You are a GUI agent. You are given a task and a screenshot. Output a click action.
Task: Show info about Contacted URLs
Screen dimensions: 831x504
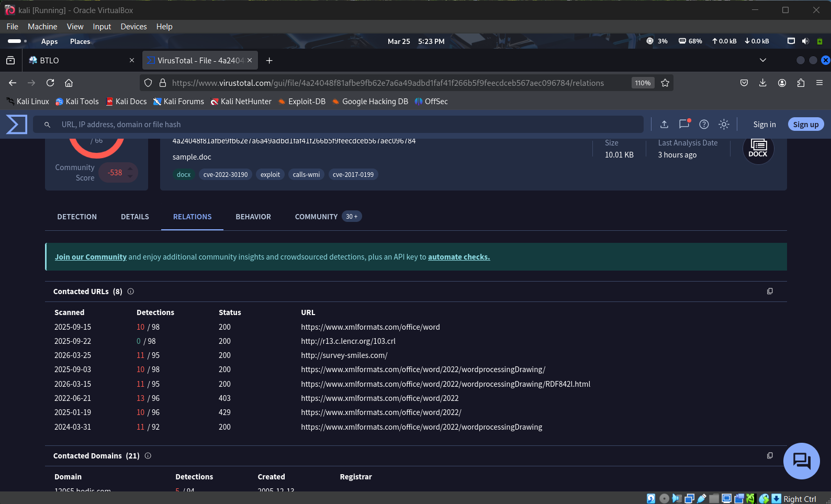pyautogui.click(x=131, y=292)
